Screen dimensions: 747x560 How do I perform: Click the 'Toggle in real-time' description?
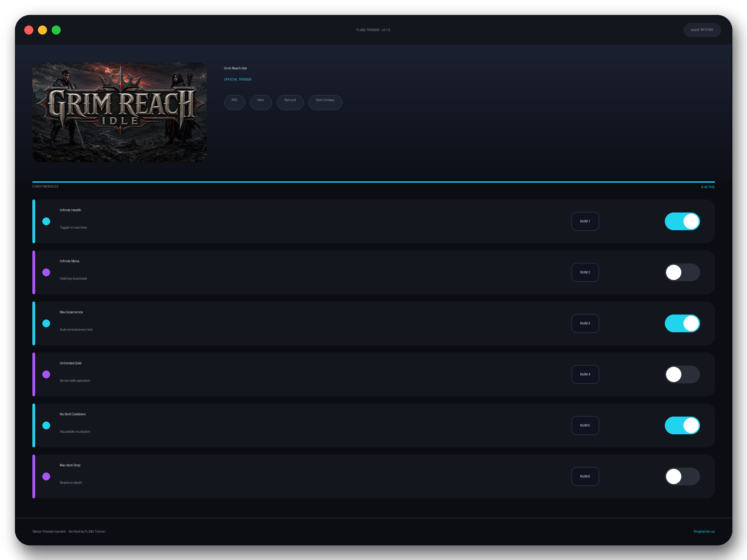point(73,227)
